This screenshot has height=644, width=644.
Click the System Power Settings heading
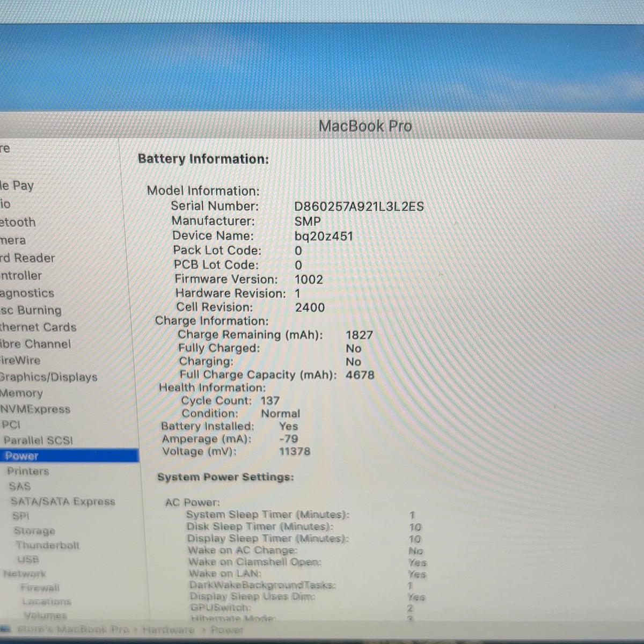pos(225,477)
